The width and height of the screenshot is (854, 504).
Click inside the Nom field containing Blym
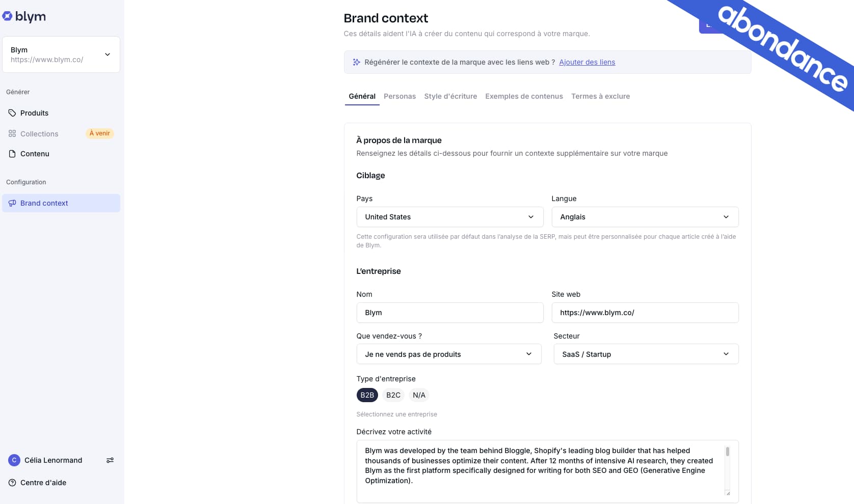pos(449,312)
